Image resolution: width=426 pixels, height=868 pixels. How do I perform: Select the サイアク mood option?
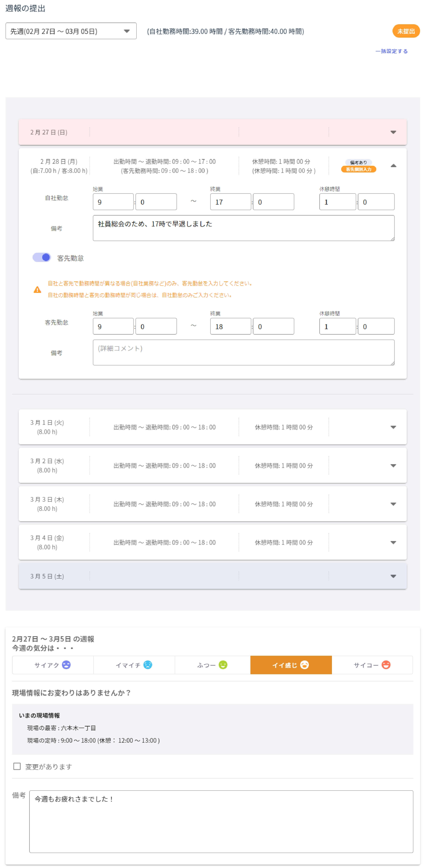pos(53,665)
